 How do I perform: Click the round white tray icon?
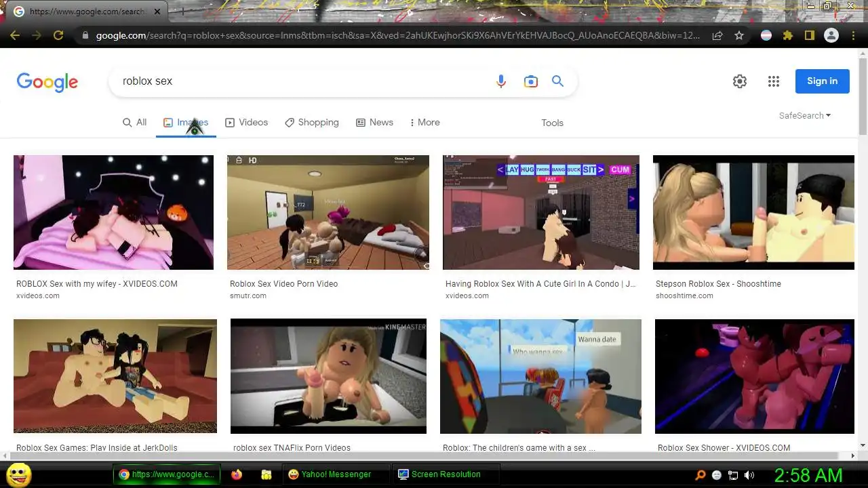[x=717, y=475]
